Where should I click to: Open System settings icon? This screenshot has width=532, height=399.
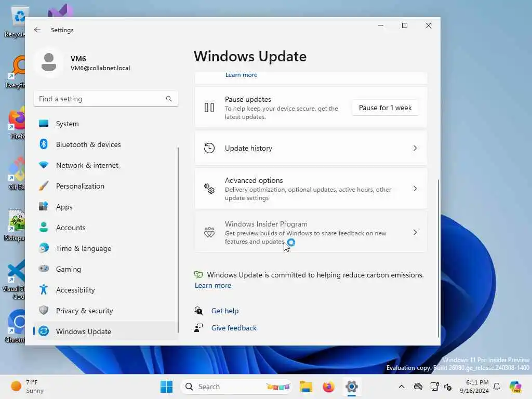coord(44,124)
